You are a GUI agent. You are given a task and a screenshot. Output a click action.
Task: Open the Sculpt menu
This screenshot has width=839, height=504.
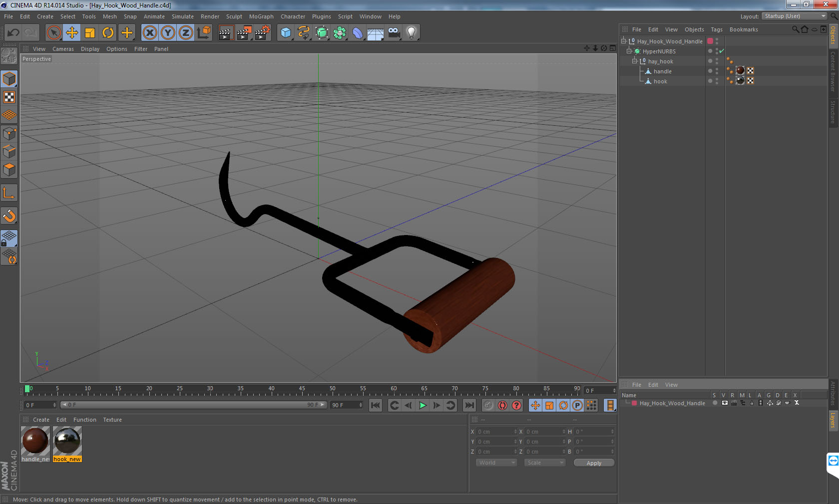234,16
